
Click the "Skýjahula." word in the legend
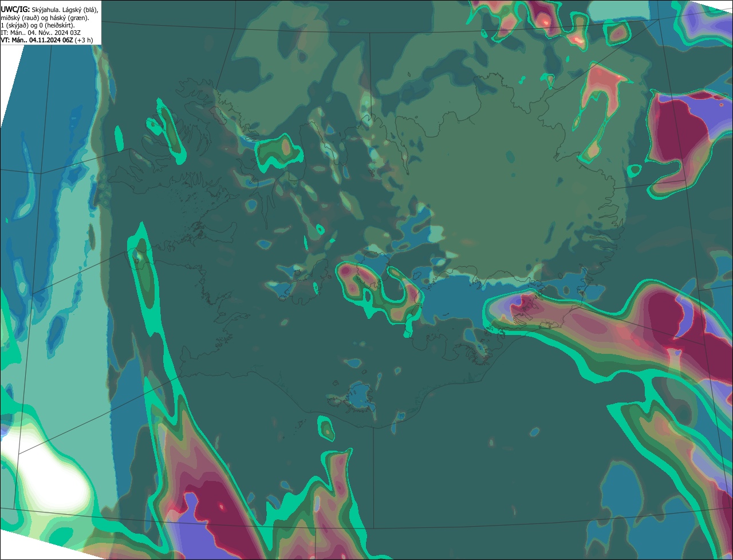point(46,10)
